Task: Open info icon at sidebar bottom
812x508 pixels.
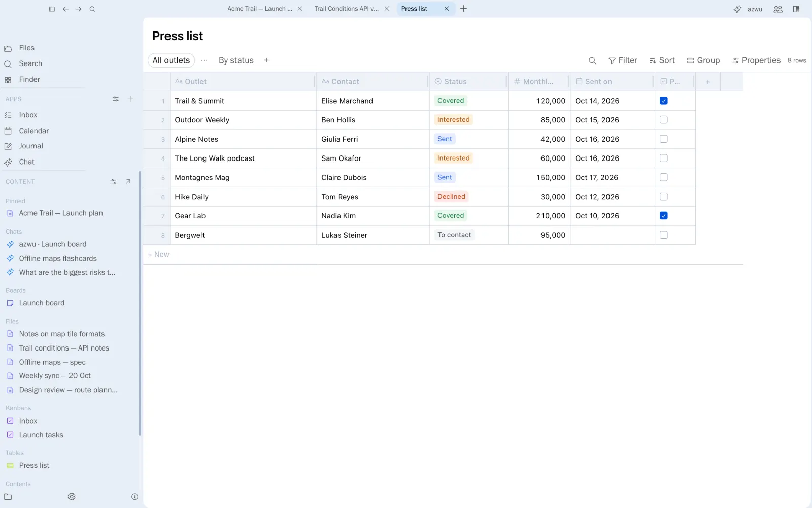Action: (134, 497)
